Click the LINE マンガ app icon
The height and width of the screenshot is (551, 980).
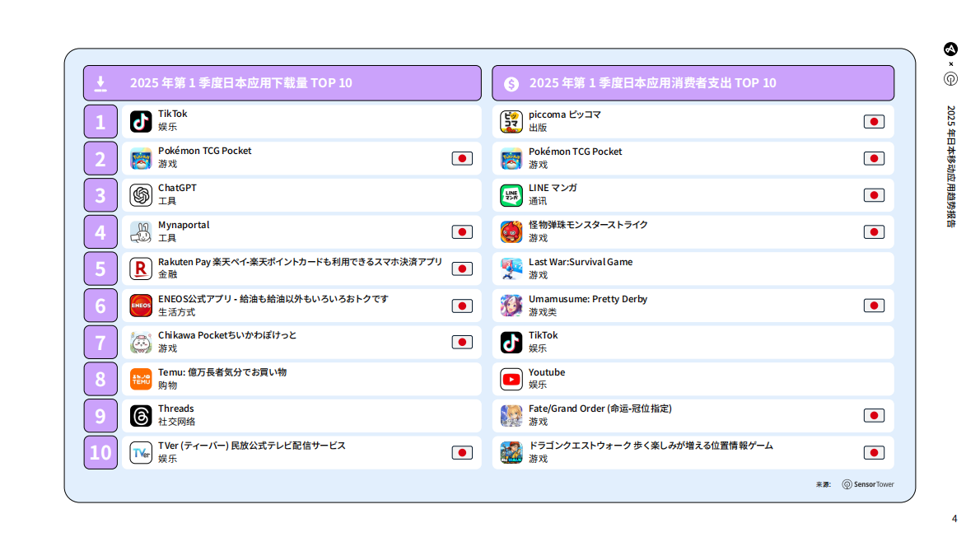click(x=511, y=195)
